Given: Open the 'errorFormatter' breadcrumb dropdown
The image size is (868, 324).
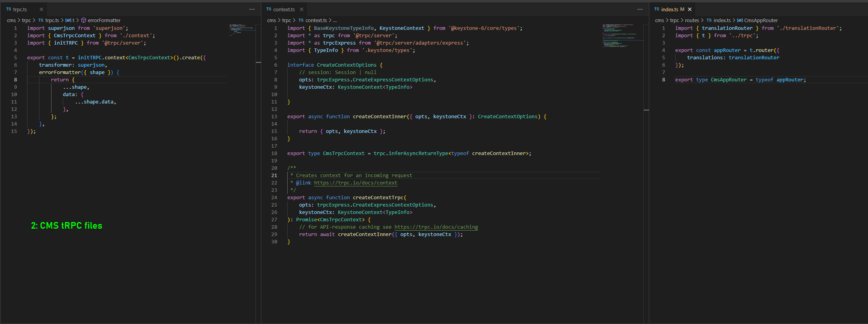Looking at the screenshot, I should click(x=104, y=20).
